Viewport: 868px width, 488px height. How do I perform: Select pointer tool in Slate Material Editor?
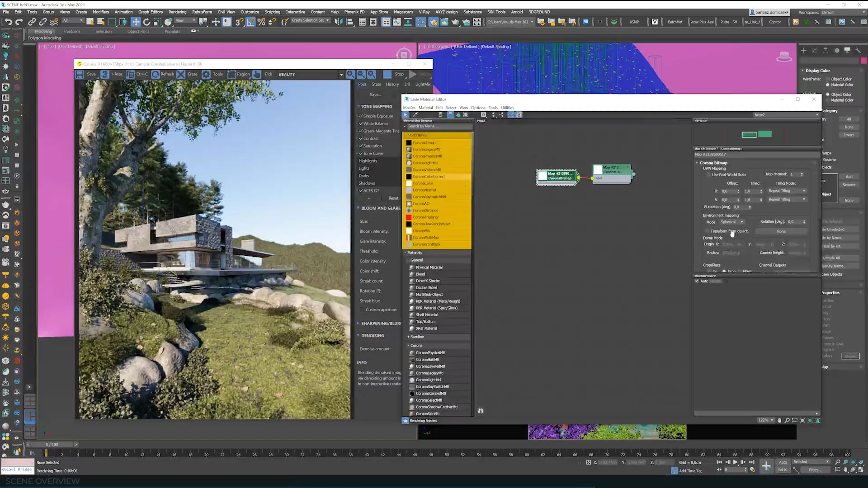click(x=406, y=115)
